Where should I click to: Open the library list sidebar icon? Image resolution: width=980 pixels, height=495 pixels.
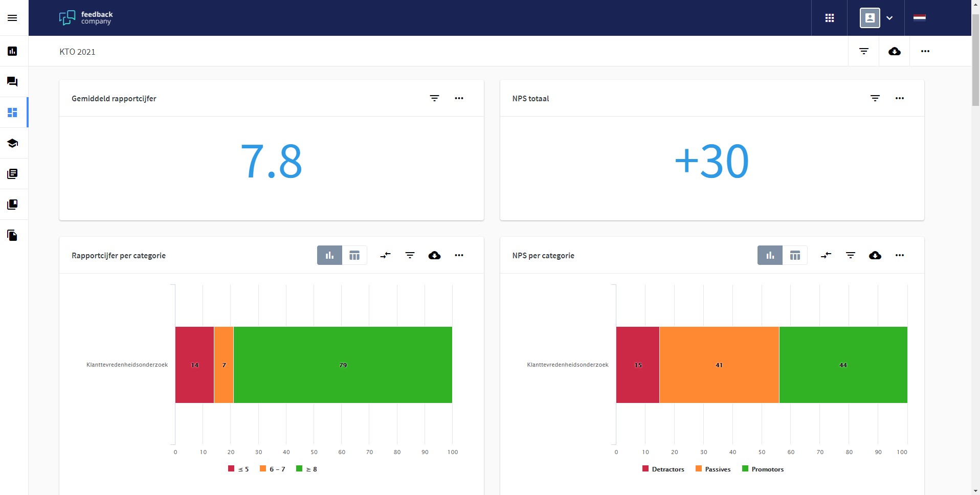pos(12,174)
